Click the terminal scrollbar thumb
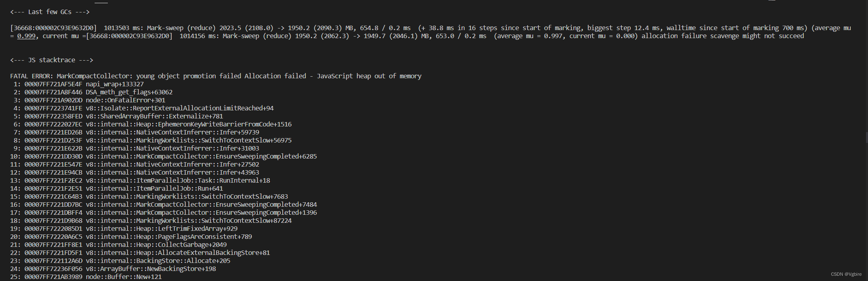This screenshot has height=281, width=868. pos(866,138)
